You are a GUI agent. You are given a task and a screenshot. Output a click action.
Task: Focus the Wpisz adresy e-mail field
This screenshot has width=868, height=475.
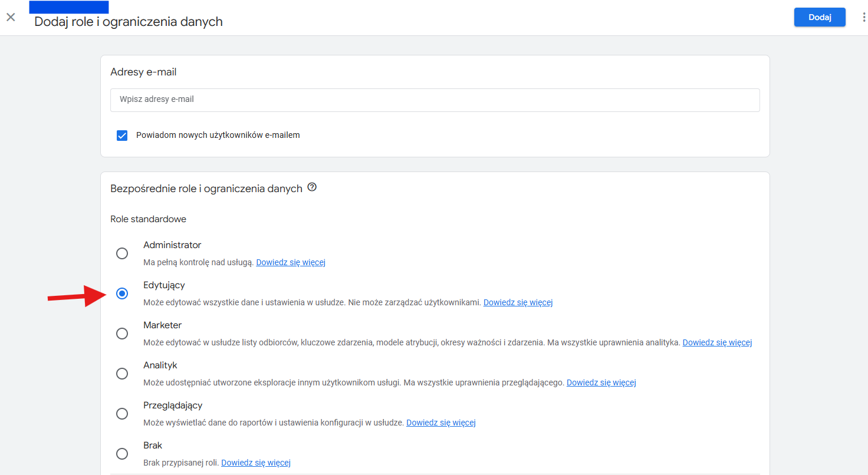click(x=435, y=100)
